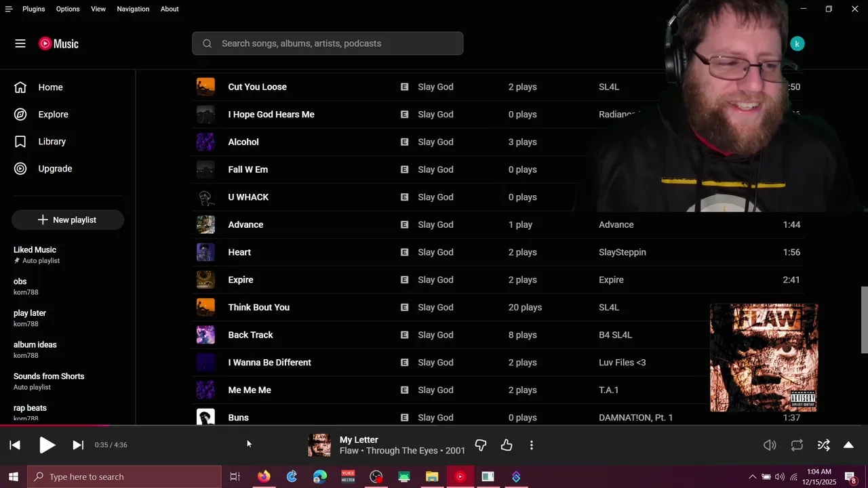Screen dimensions: 868x488
Task: Open the Options menu
Action: pos(68,9)
